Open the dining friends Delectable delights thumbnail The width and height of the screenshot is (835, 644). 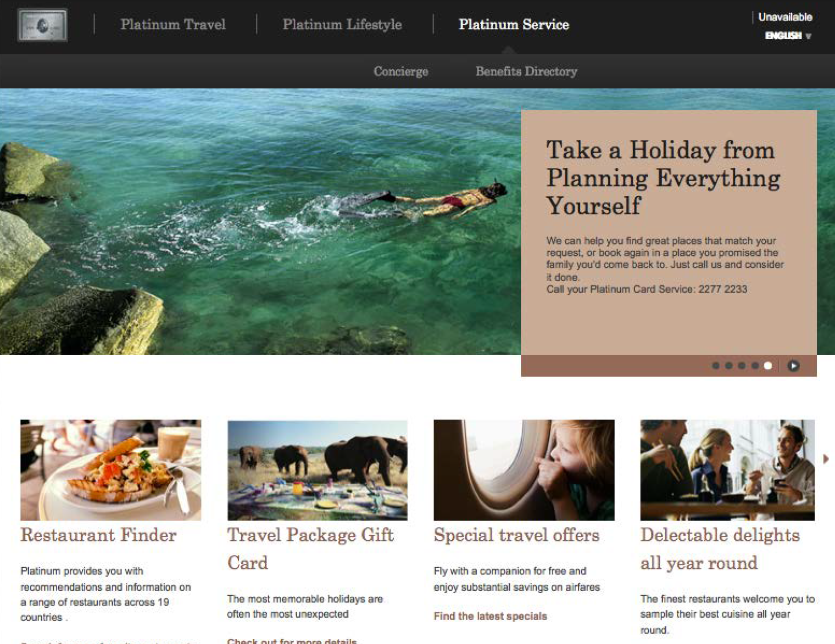pos(727,470)
